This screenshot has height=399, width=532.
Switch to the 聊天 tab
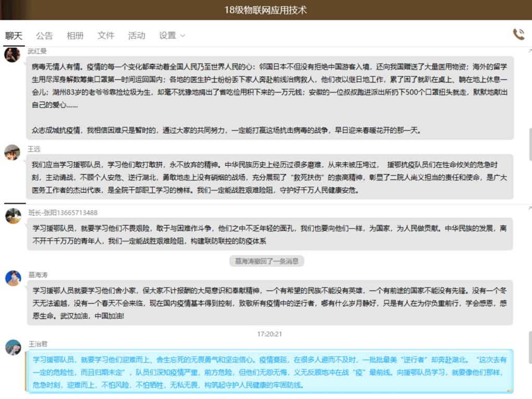(x=14, y=35)
